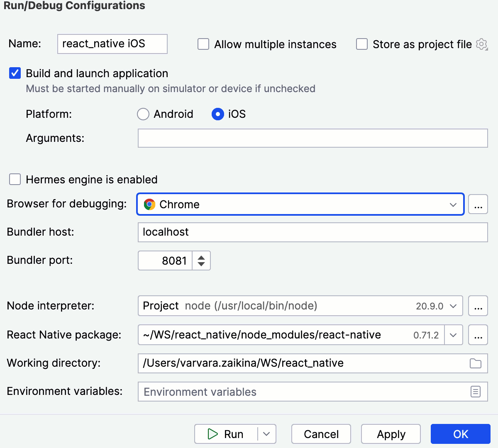This screenshot has width=498, height=448.
Task: Click the Cancel button
Action: pyautogui.click(x=321, y=434)
